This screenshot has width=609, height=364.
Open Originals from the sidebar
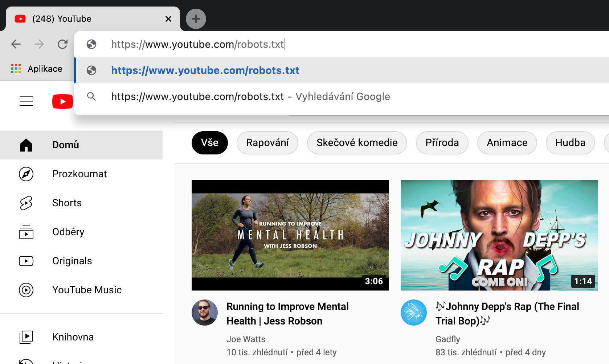[81, 261]
